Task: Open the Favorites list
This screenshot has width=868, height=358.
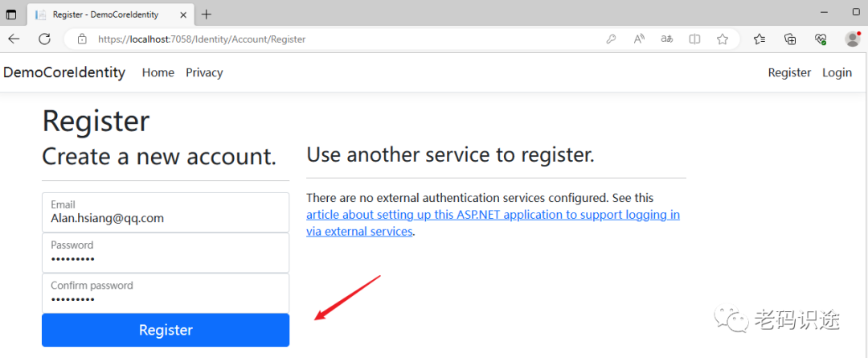Action: pos(759,39)
